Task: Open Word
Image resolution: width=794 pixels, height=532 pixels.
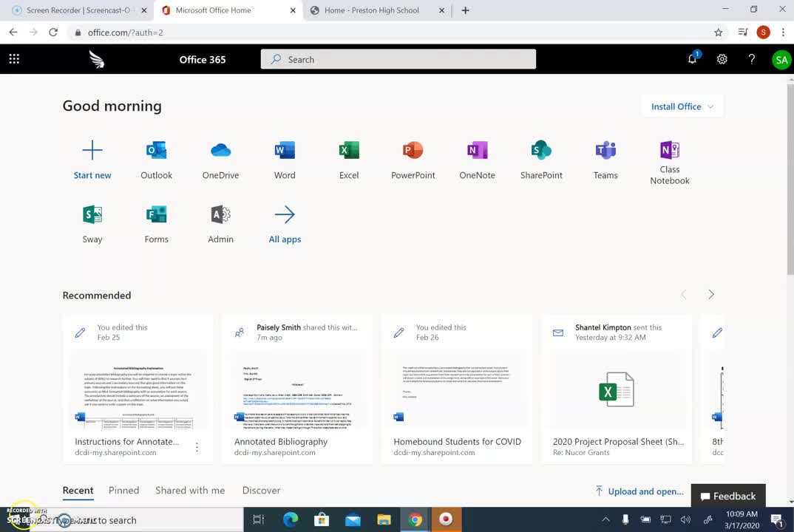Action: point(285,155)
